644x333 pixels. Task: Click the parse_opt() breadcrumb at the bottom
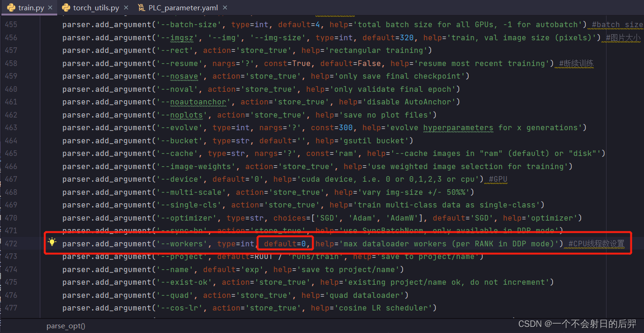65,326
